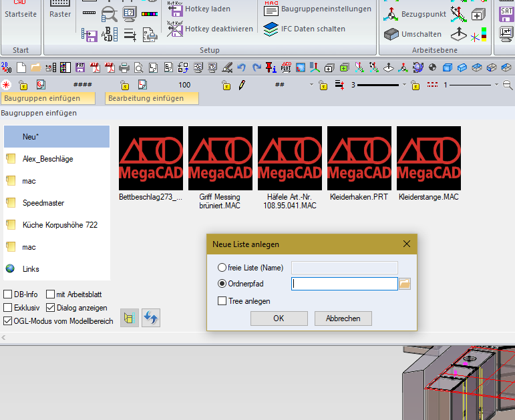
Task: Check the Exklusiv checkbox
Action: click(x=7, y=308)
